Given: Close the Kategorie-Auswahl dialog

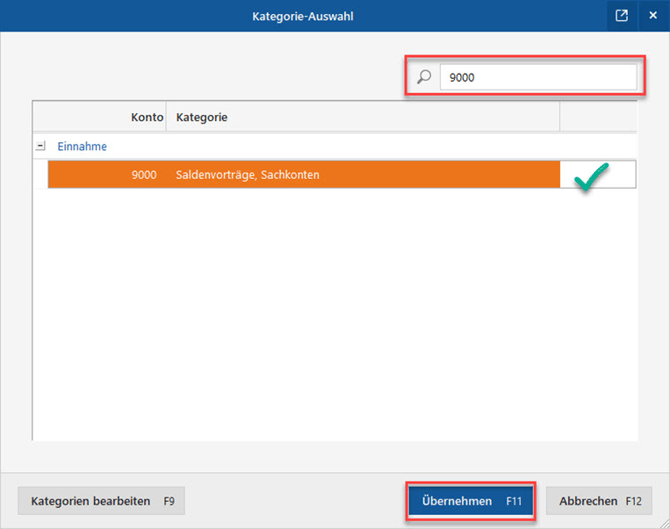Looking at the screenshot, I should 653,16.
